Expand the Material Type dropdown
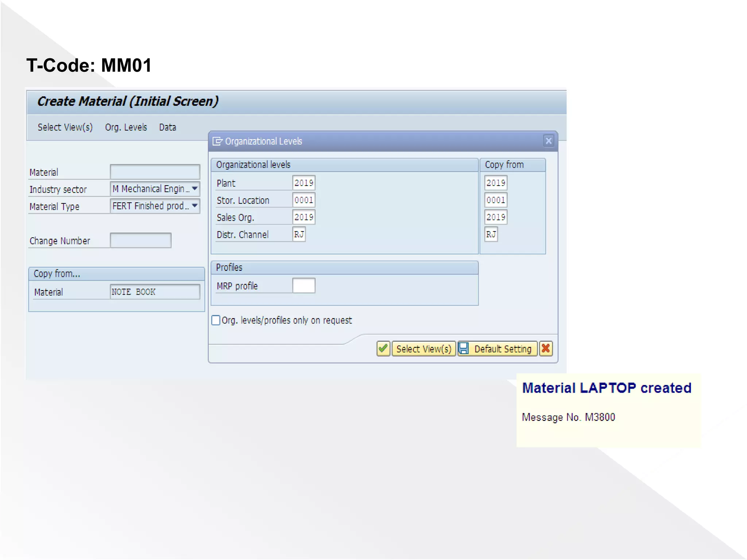The width and height of the screenshot is (747, 560). point(195,206)
